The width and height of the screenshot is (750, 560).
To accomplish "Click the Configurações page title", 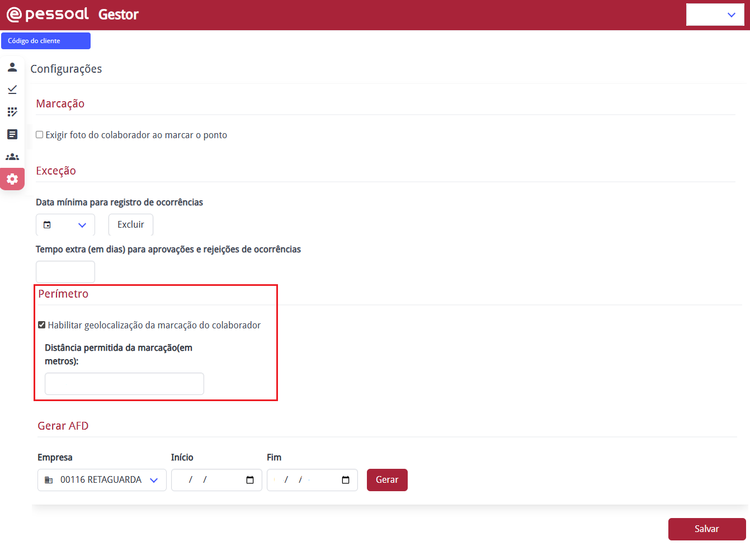I will click(x=66, y=69).
